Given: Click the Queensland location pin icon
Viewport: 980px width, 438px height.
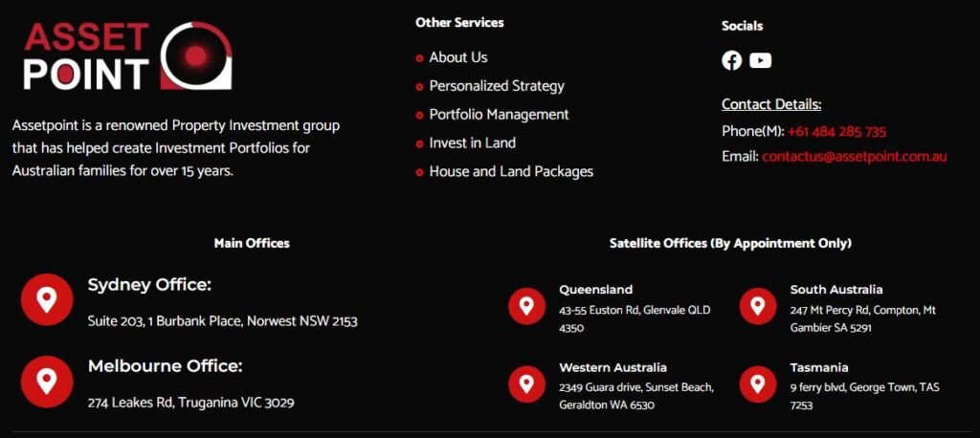Looking at the screenshot, I should (x=527, y=306).
